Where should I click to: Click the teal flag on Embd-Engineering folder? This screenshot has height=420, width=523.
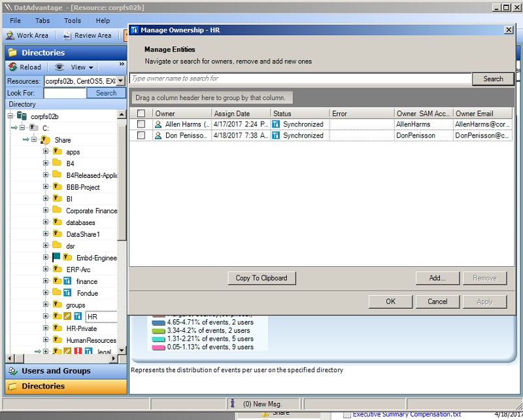56,257
